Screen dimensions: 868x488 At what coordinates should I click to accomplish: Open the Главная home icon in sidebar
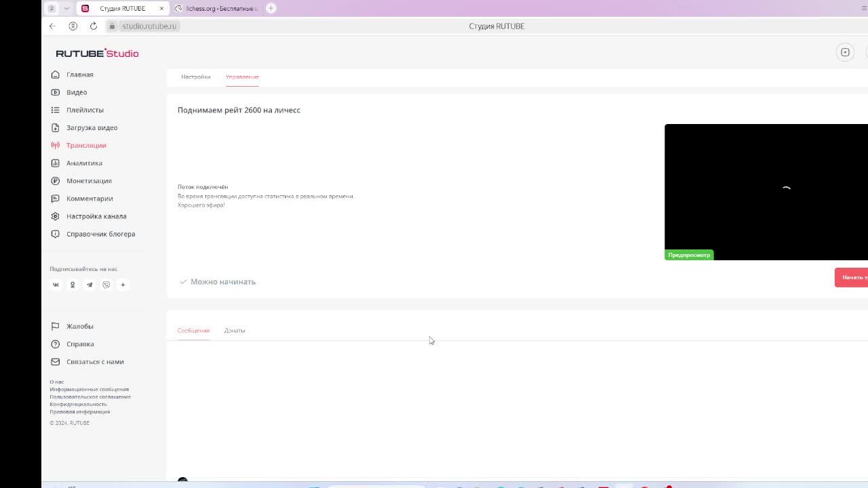point(56,75)
